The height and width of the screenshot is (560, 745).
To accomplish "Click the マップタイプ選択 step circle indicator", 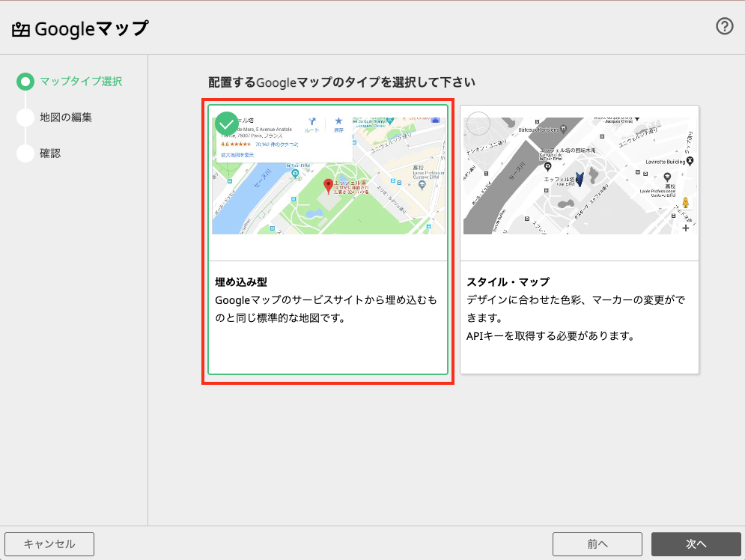I will (x=25, y=81).
